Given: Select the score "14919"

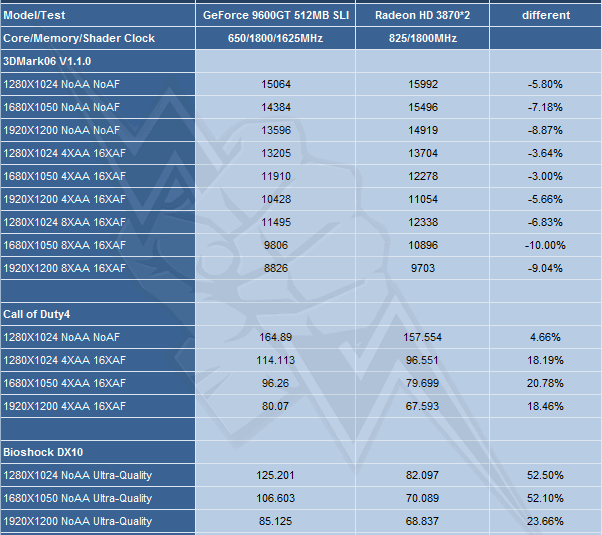Looking at the screenshot, I should (x=422, y=130).
